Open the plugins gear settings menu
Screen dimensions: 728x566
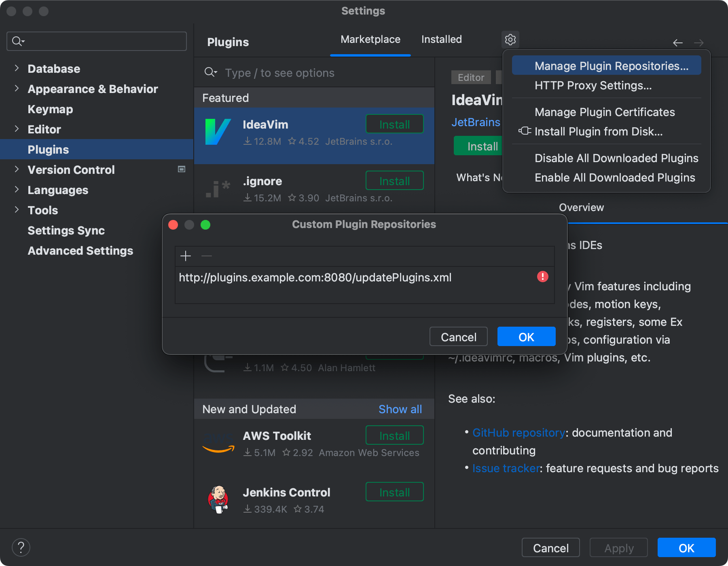click(x=510, y=39)
